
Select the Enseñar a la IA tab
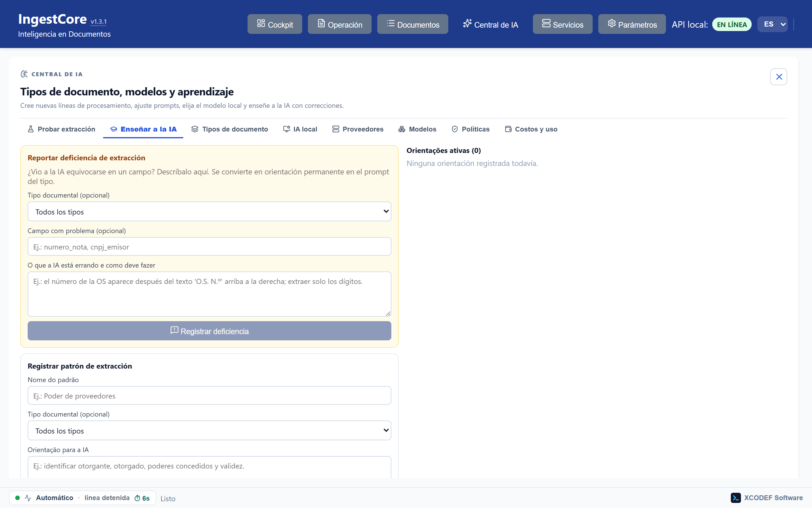point(143,129)
